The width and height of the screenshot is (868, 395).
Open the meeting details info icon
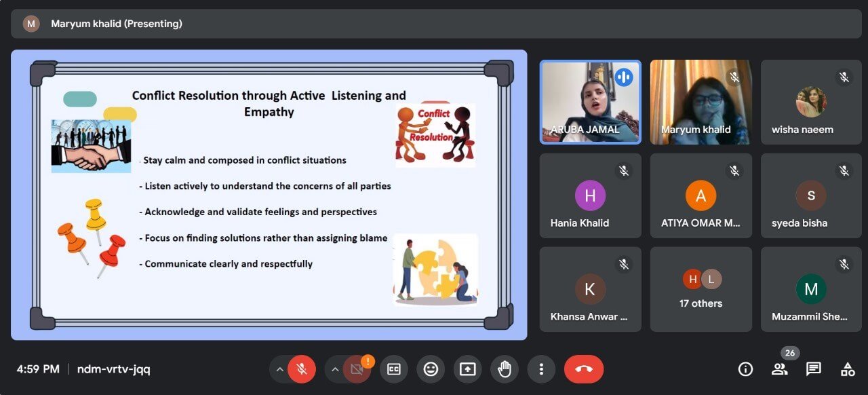[745, 369]
